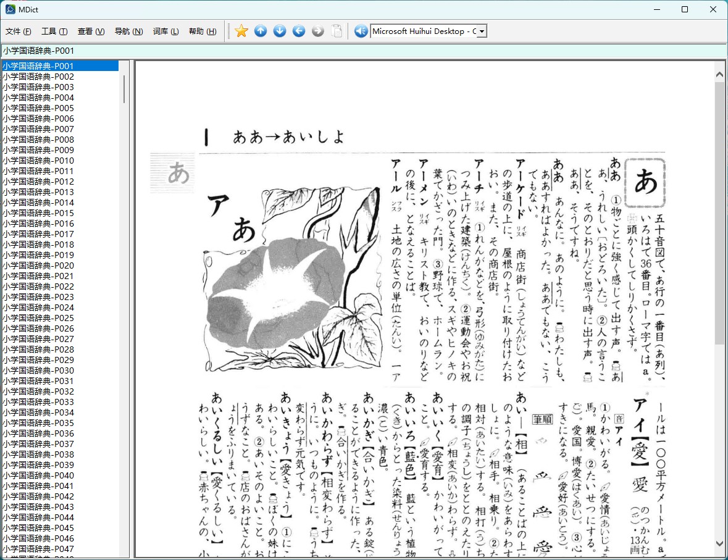Select entry 小学国语辞典-P008
728x560 pixels.
click(x=60, y=140)
